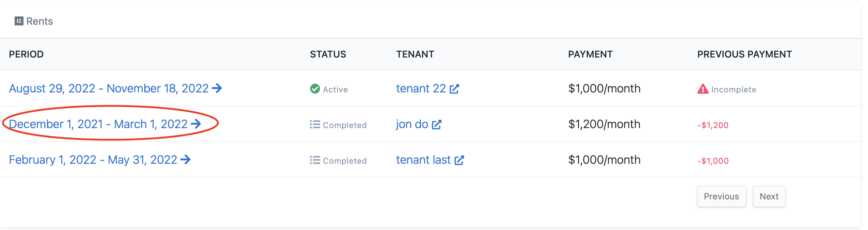Viewport: 868px width, 230px height.
Task: Open the August 29, 2022 rent period
Action: coord(116,88)
